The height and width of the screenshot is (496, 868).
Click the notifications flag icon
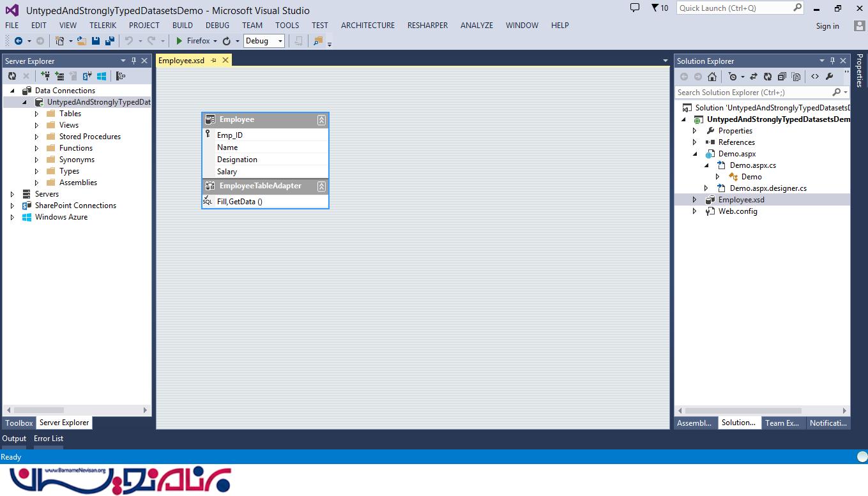coord(655,8)
